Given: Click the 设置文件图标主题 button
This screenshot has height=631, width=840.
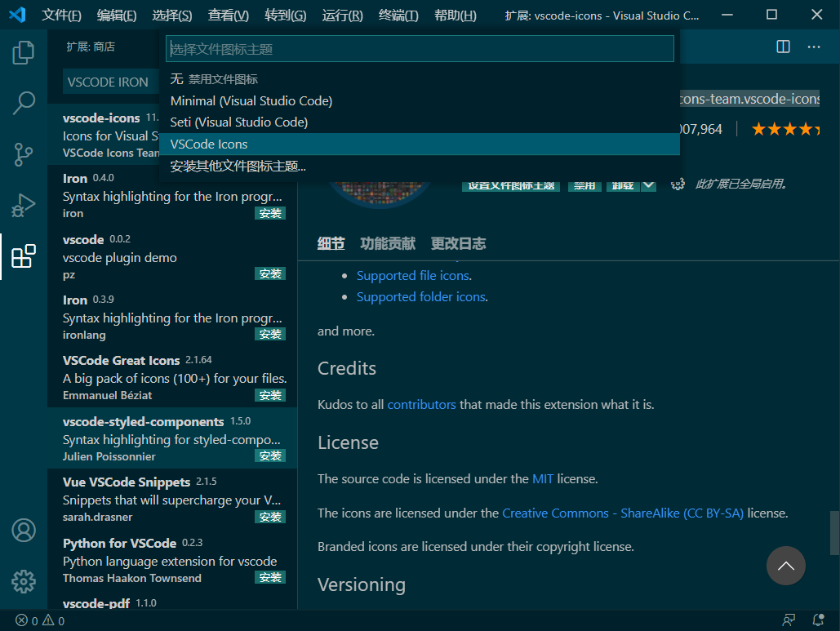Looking at the screenshot, I should pyautogui.click(x=510, y=185).
